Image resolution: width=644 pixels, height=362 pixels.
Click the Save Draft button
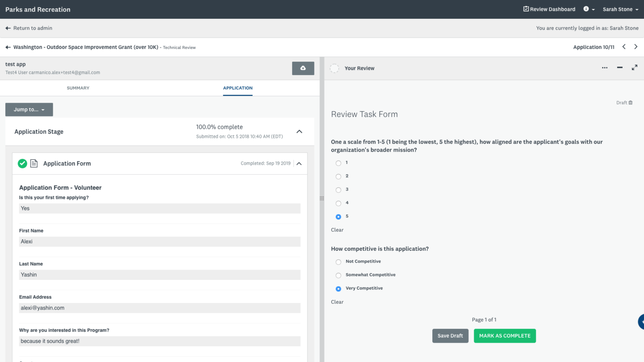(x=450, y=336)
